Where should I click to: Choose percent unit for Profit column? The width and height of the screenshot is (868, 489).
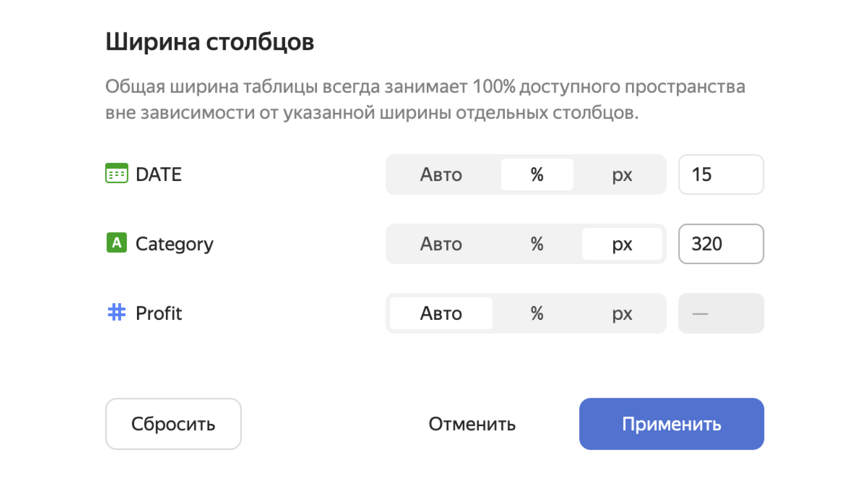click(537, 313)
